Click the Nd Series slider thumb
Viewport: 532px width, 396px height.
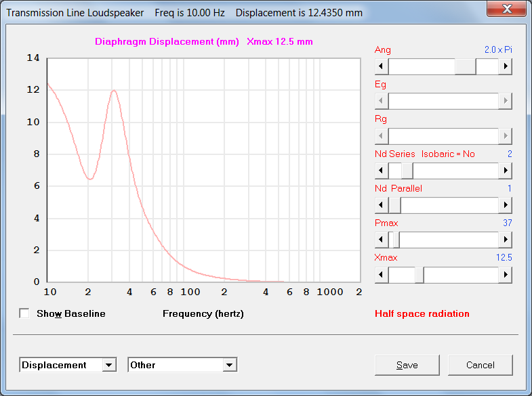[x=407, y=171]
